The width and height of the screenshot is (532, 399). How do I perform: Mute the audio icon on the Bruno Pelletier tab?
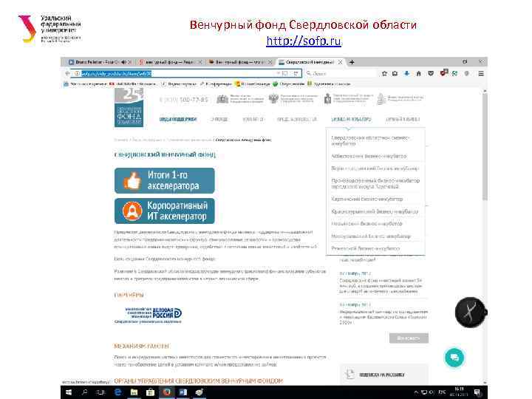pyautogui.click(x=123, y=62)
